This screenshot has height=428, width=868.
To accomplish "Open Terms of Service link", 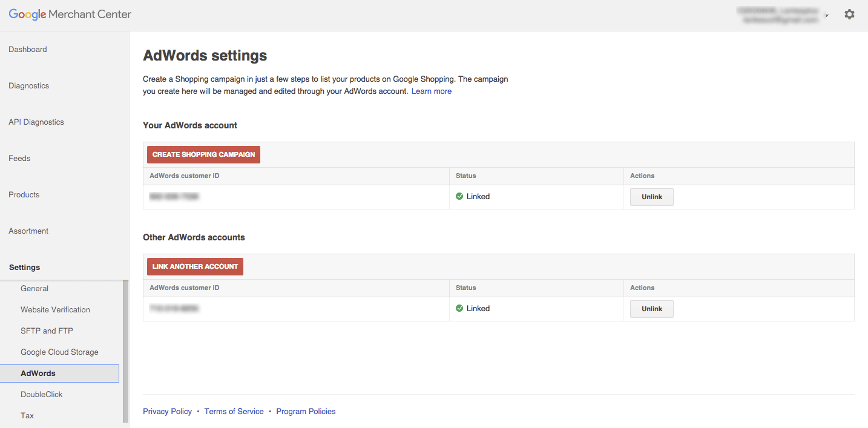I will coord(234,412).
